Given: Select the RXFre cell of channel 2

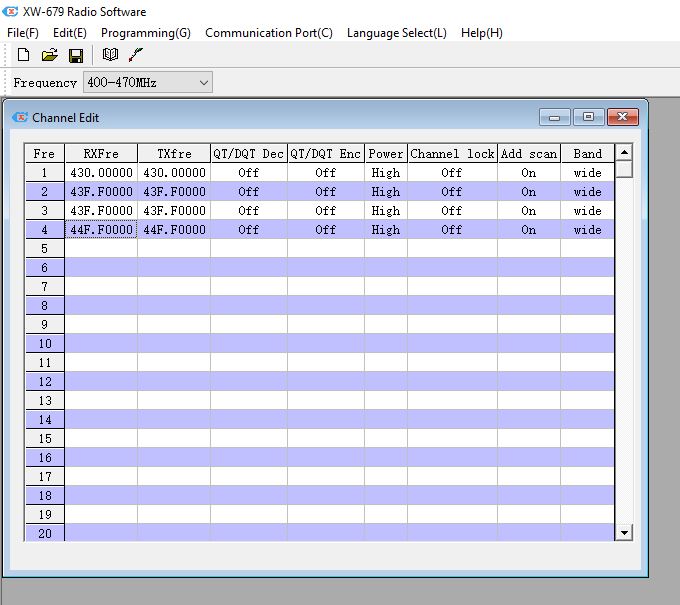Looking at the screenshot, I should [x=101, y=192].
